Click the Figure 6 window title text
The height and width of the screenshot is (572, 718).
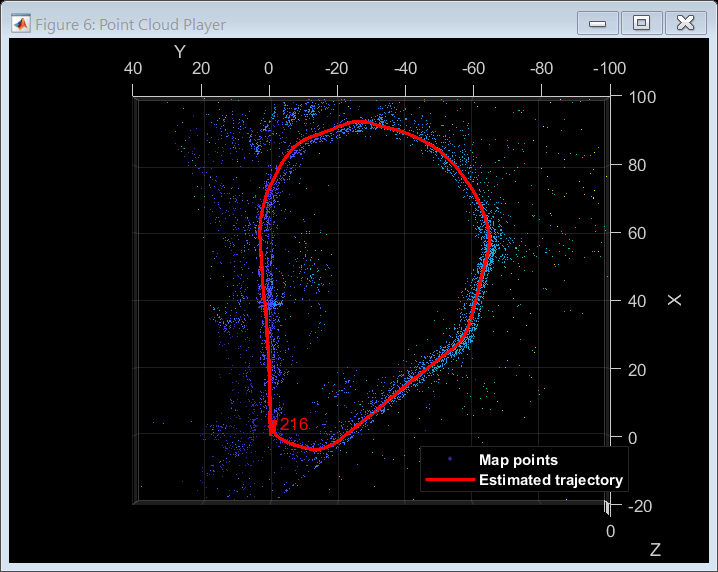(x=130, y=24)
